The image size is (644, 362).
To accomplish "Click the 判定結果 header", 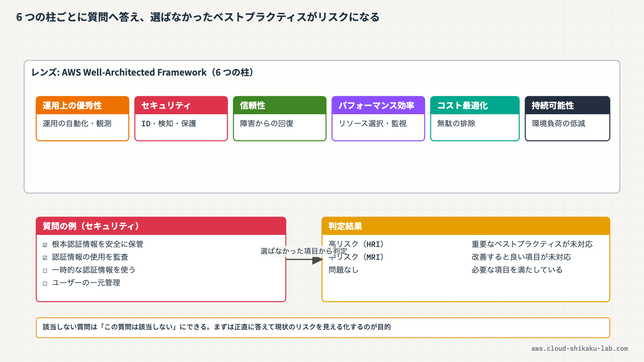I will point(466,226).
